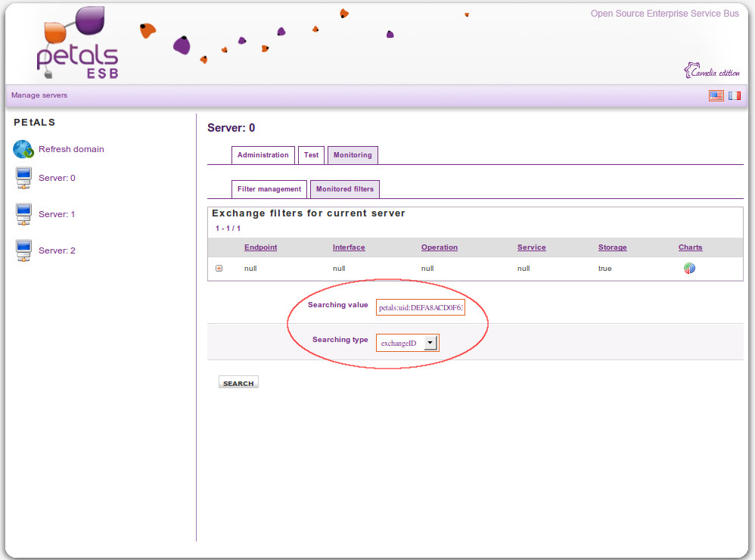Sort by the Endpoint column header
This screenshot has width=755, height=560.
[x=260, y=247]
